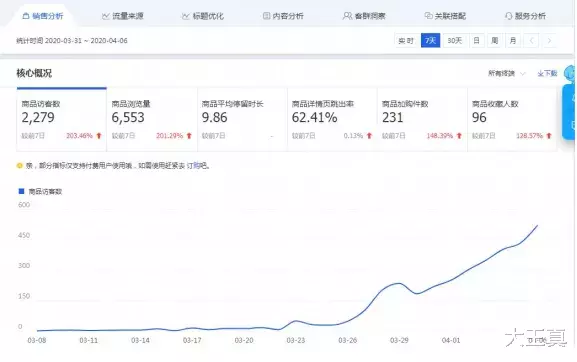Select the 商品访客数 metric card

tap(61, 120)
